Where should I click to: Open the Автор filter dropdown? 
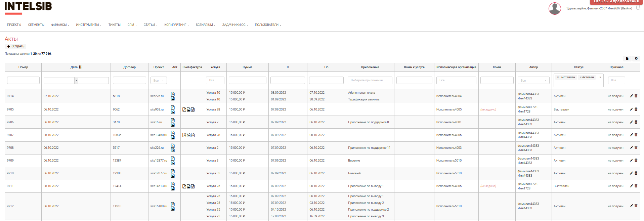pos(533,80)
